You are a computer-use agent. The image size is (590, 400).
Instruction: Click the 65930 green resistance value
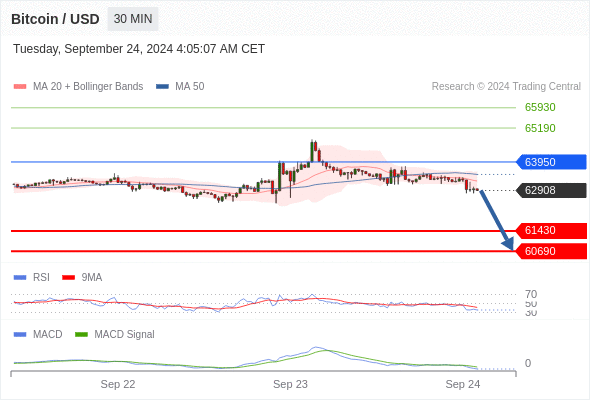[540, 107]
